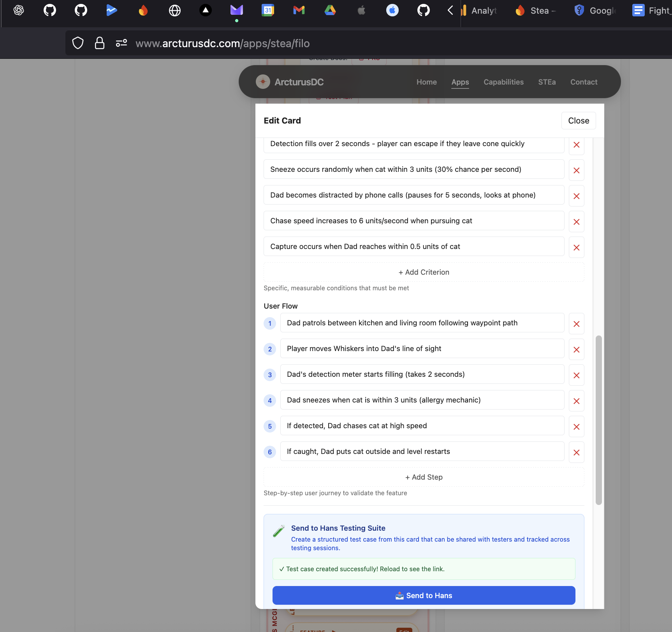Open the Firebase flame pinned tab
This screenshot has width=672, height=632.
coord(143,11)
